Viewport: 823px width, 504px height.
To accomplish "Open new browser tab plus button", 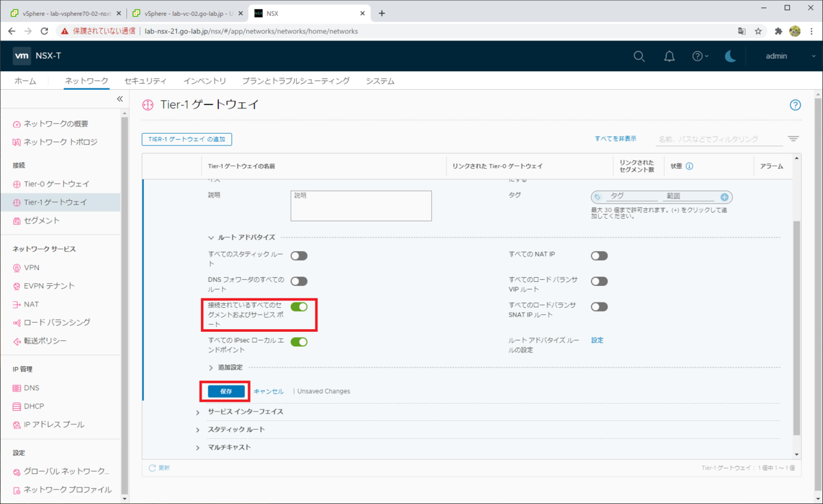I will coord(382,13).
